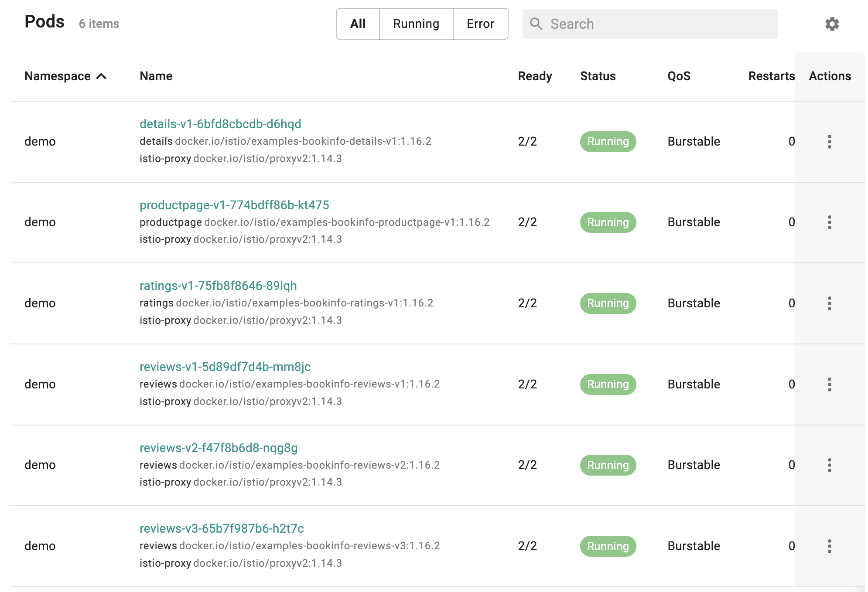Select the All filter tab

pyautogui.click(x=358, y=24)
